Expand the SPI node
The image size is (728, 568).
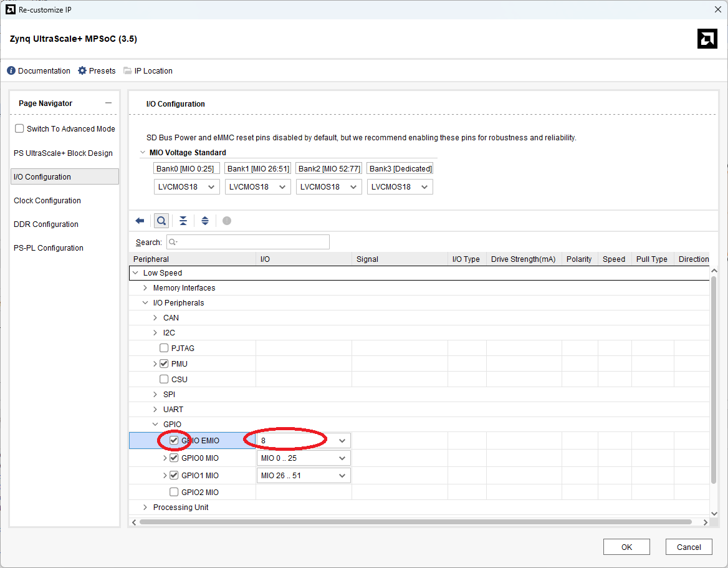tap(155, 394)
